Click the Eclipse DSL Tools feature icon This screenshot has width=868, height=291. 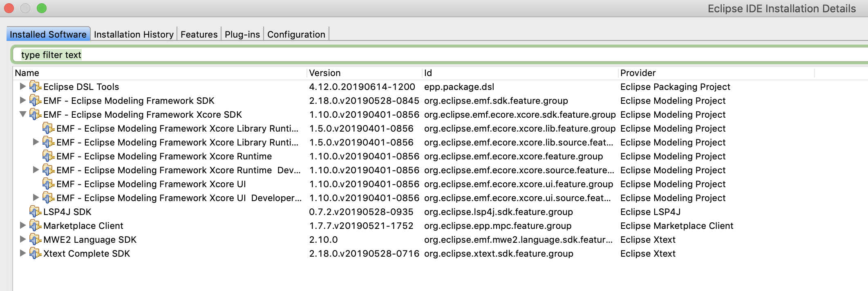(x=36, y=87)
